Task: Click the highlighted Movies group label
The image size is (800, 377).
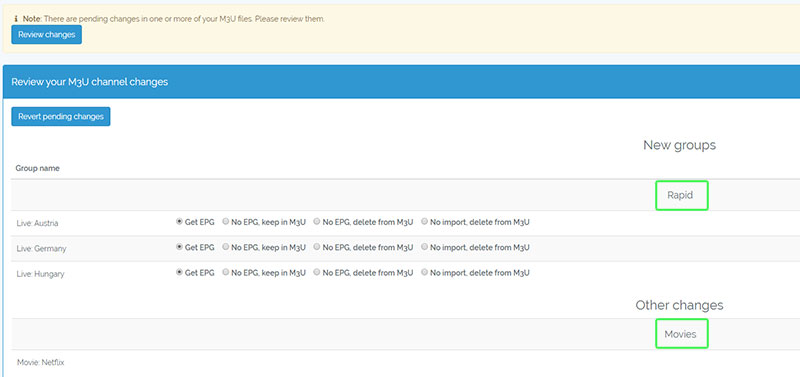Action: pos(682,334)
